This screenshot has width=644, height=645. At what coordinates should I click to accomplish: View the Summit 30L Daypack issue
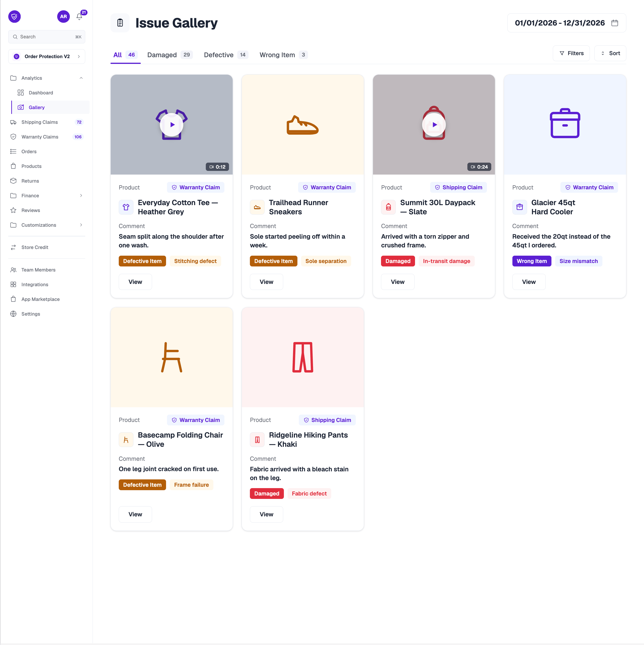[x=398, y=281]
